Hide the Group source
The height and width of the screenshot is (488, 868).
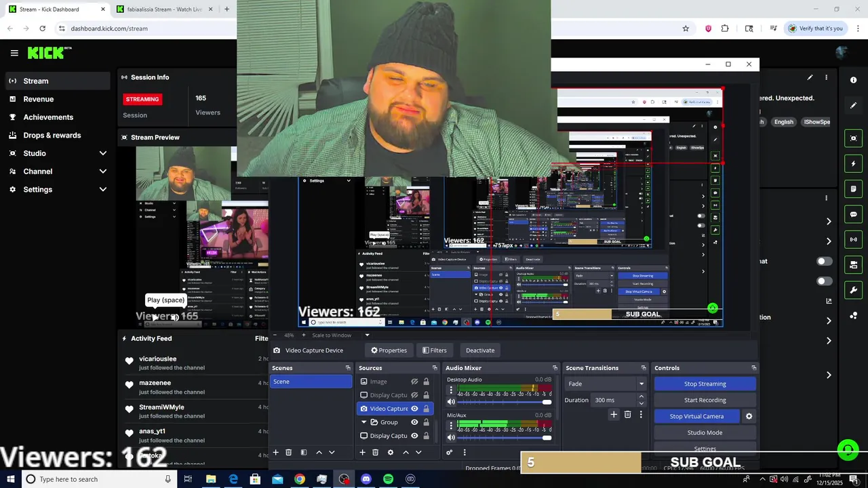[414, 422]
